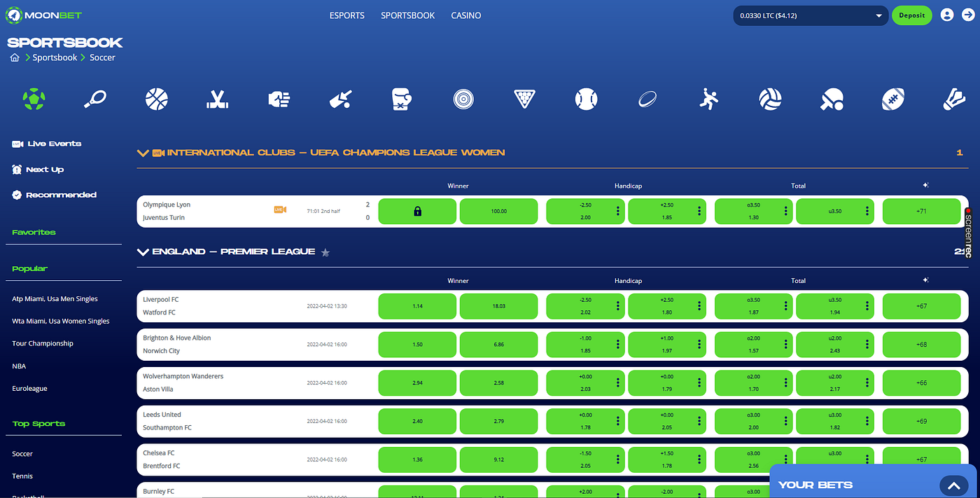Favorite the England Premier League star

325,252
